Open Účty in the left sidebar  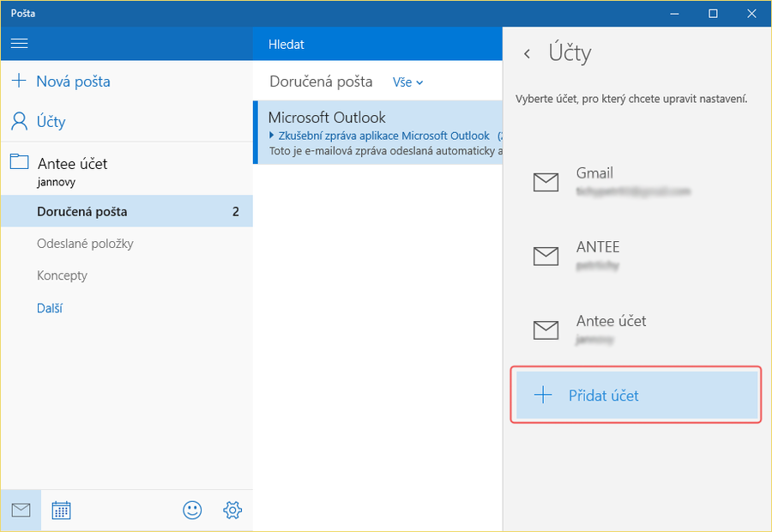pyautogui.click(x=51, y=122)
